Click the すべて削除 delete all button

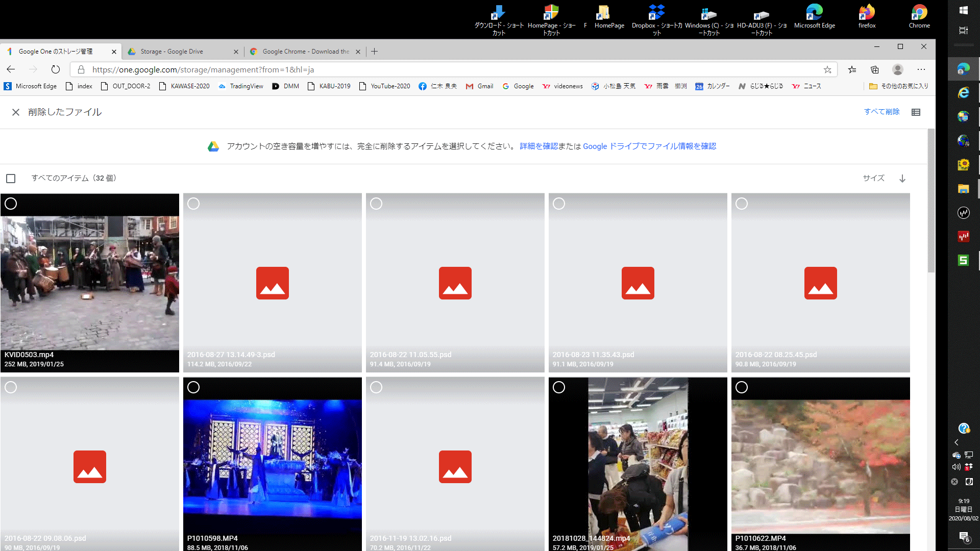click(881, 112)
